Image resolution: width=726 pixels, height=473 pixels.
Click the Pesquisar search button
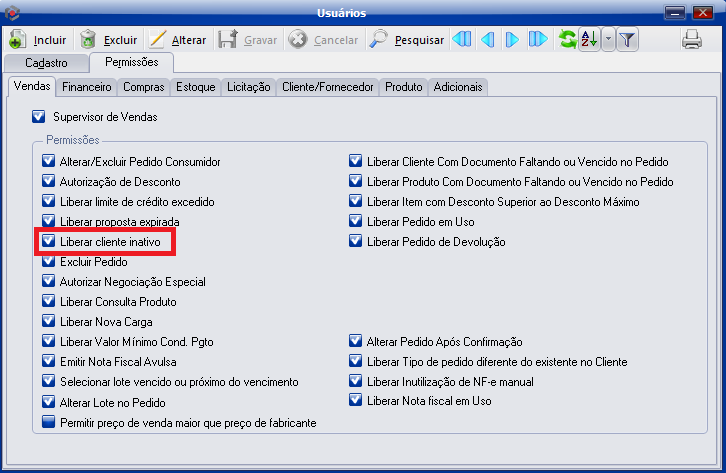tap(407, 40)
